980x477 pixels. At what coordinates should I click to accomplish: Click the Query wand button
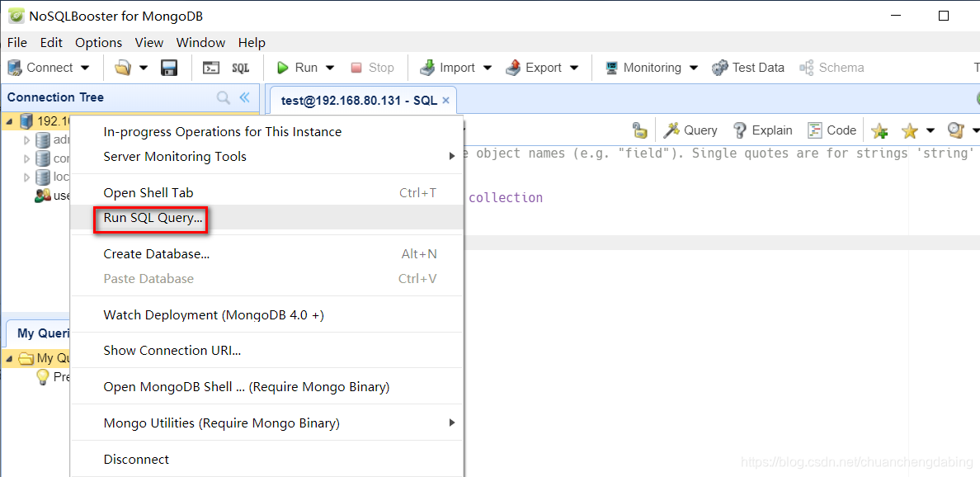click(x=690, y=130)
